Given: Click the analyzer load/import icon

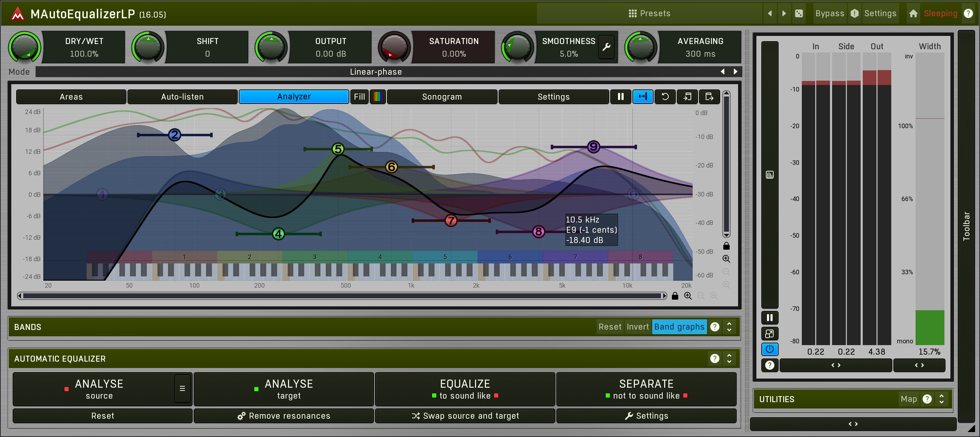Looking at the screenshot, I should pos(687,96).
